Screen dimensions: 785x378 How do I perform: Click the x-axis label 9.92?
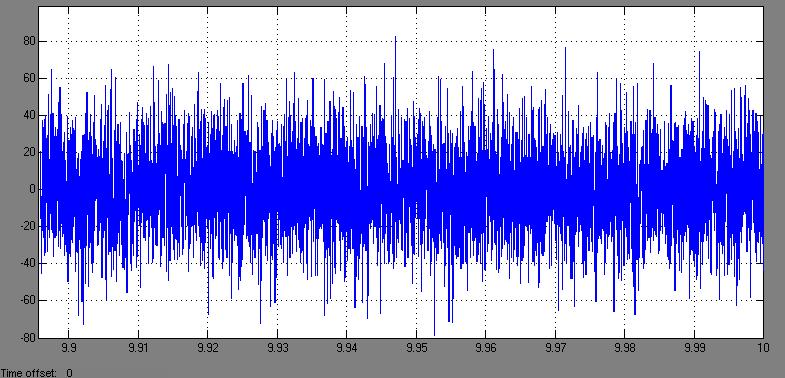[207, 347]
